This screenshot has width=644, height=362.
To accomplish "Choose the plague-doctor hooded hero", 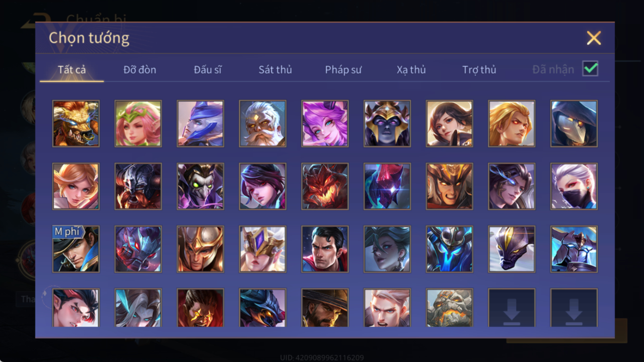I will [x=574, y=124].
